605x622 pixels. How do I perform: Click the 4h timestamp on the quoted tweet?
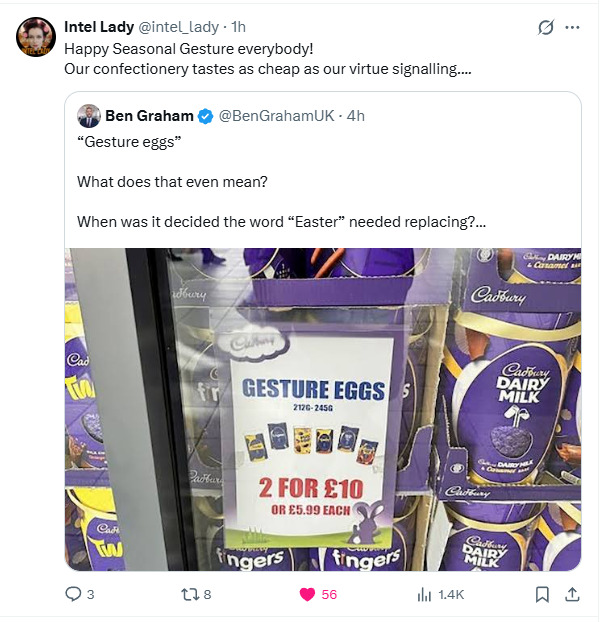tap(356, 116)
